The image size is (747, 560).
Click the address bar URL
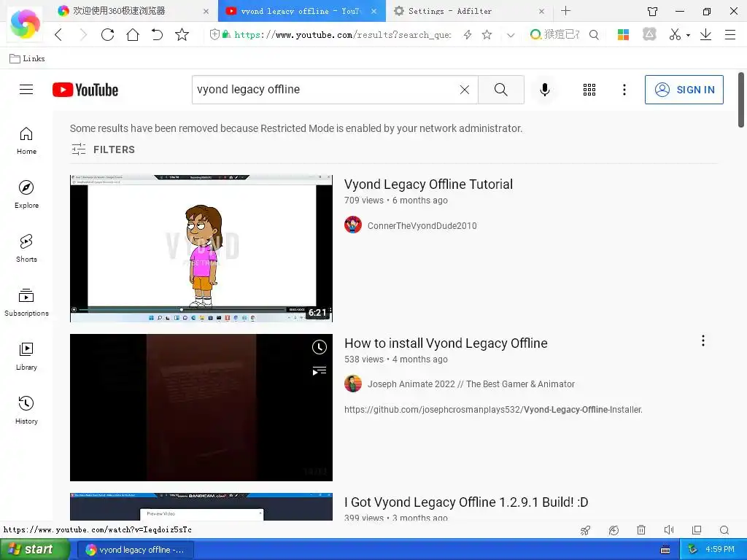pyautogui.click(x=342, y=34)
